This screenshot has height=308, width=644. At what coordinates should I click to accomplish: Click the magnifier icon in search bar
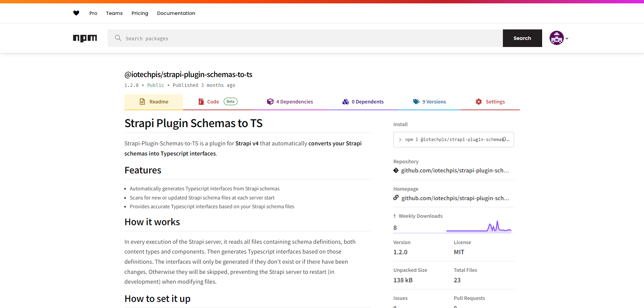pos(118,38)
